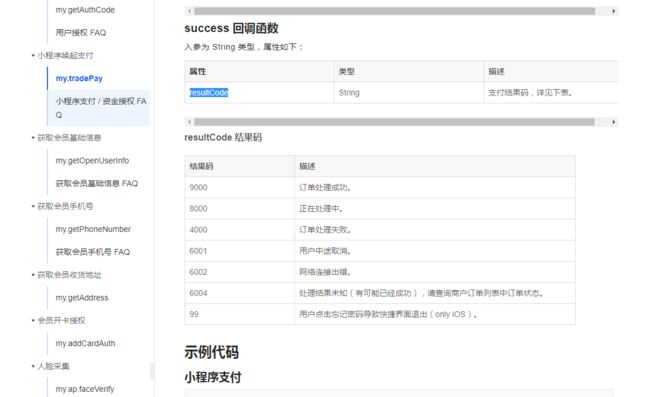
Task: Click 订单处理成功 description cell
Action: [435, 187]
